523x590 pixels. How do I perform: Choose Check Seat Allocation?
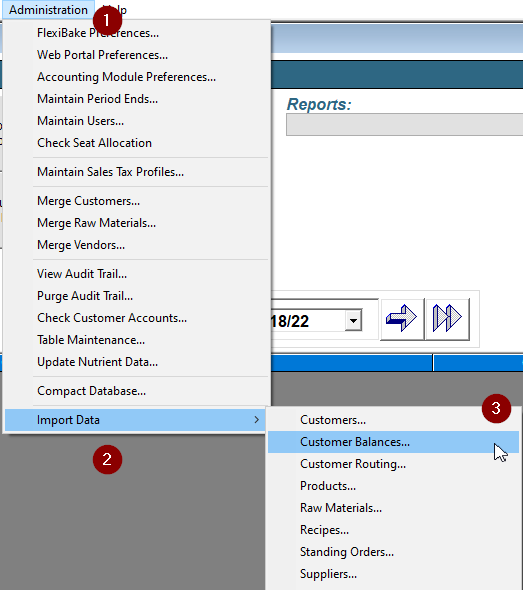pos(137,143)
